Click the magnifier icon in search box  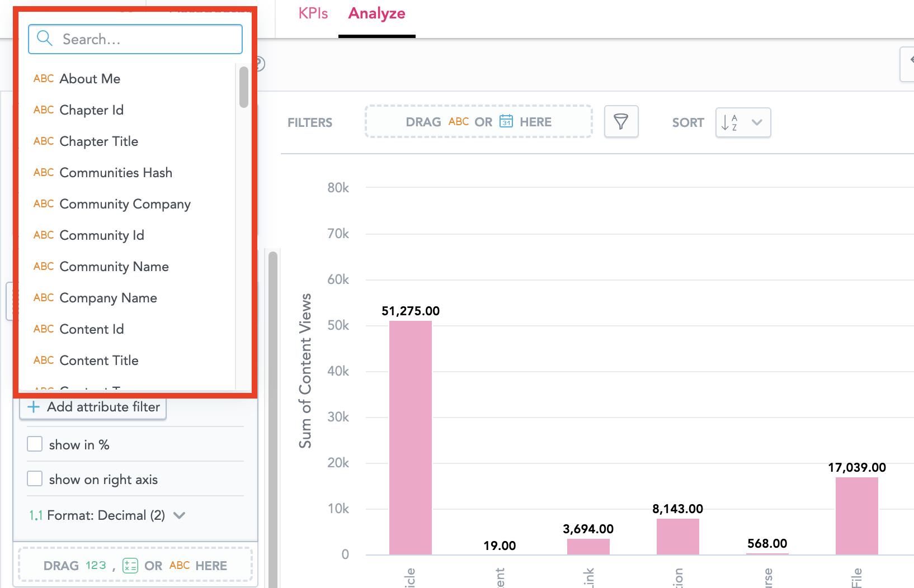(44, 39)
